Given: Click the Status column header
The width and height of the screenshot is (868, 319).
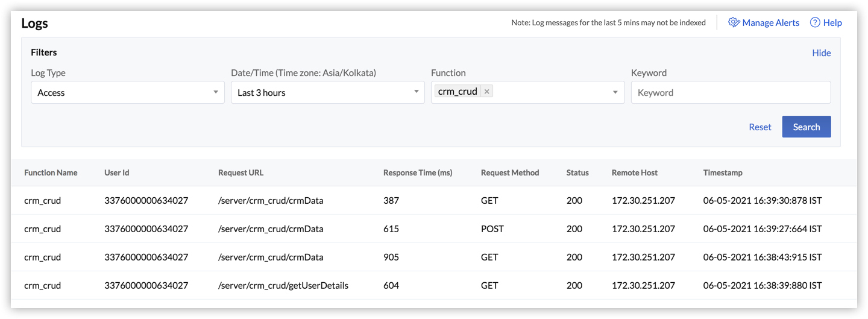Looking at the screenshot, I should pyautogui.click(x=577, y=172).
